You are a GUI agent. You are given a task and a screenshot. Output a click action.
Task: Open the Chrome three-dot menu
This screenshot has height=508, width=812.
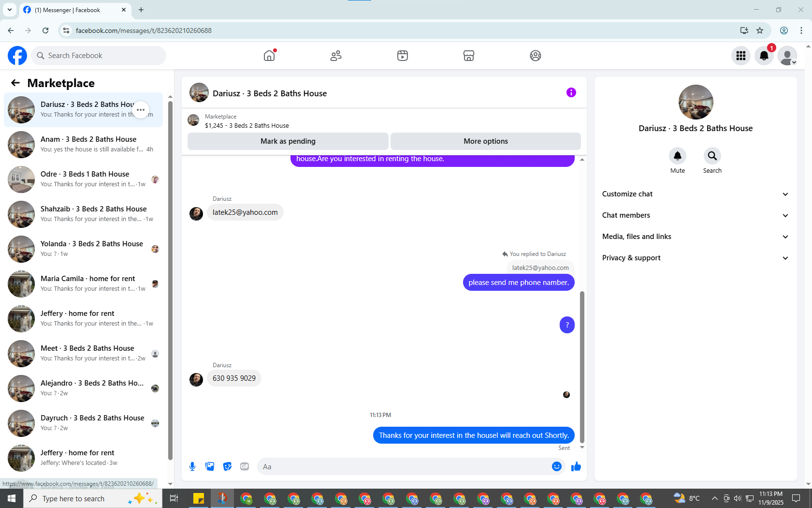[x=801, y=30]
